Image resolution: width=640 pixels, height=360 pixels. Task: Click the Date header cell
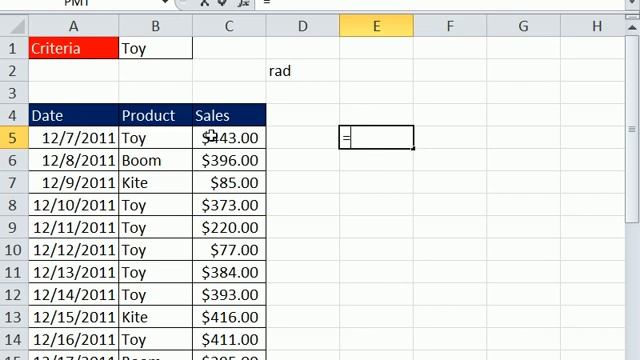(x=73, y=116)
